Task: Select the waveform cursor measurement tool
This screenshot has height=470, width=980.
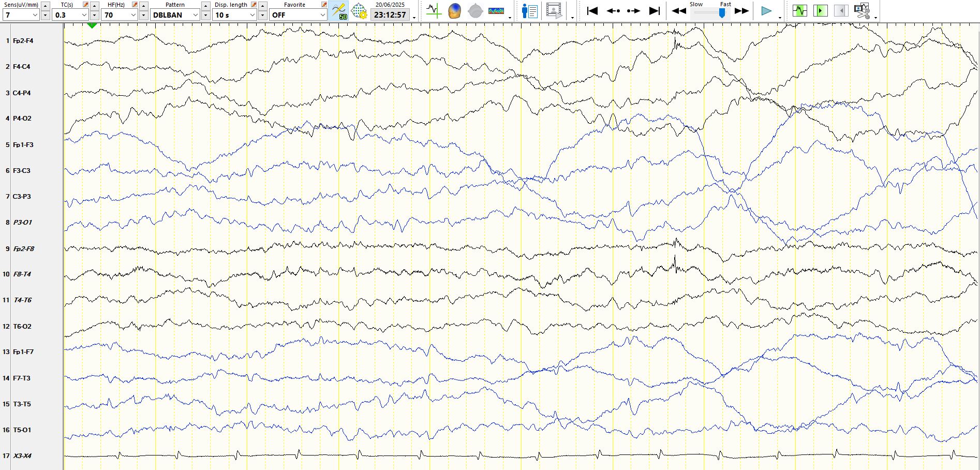Action: (434, 11)
